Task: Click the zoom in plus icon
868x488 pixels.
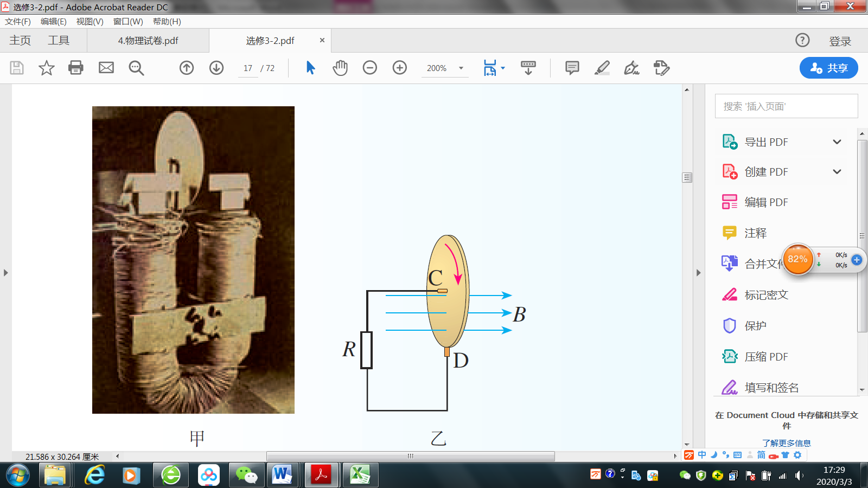Action: click(400, 68)
